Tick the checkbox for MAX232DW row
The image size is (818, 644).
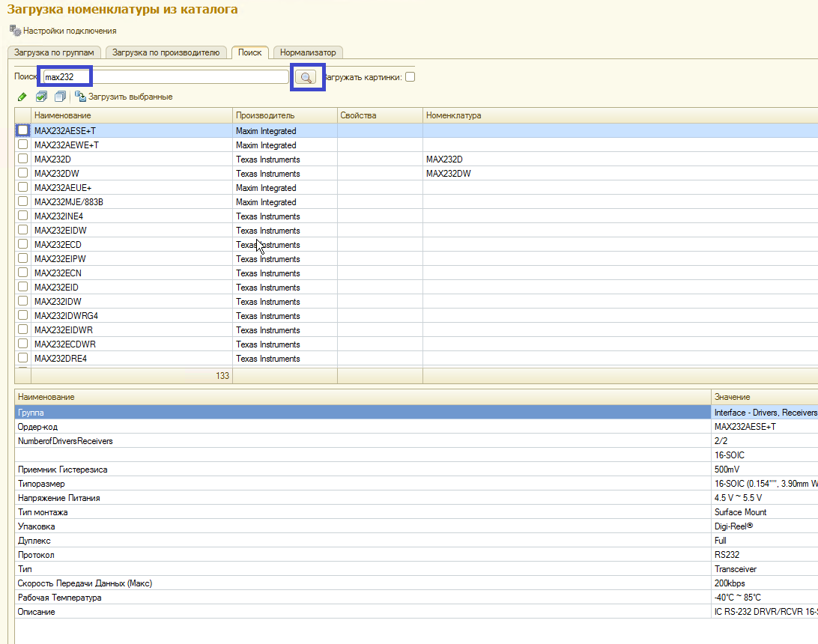click(x=22, y=174)
